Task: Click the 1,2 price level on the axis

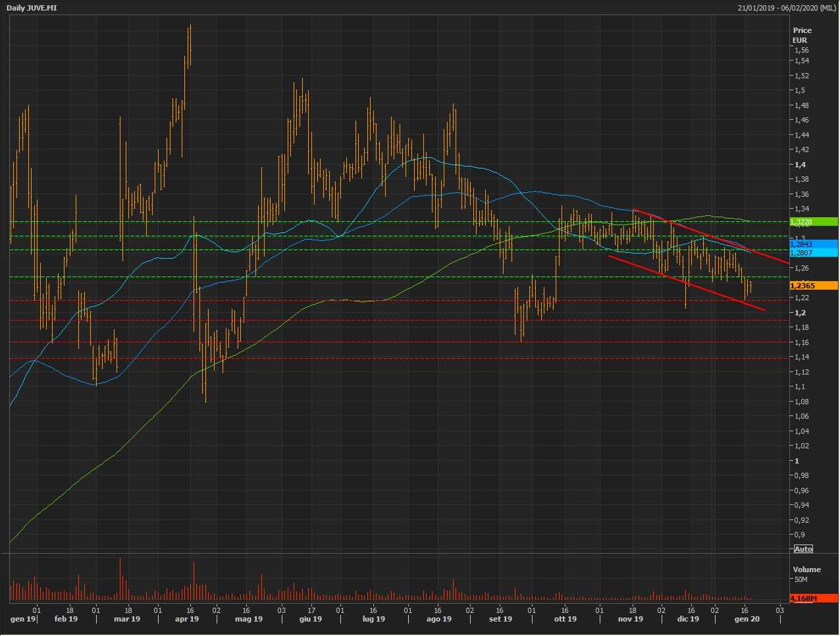Action: pos(800,313)
